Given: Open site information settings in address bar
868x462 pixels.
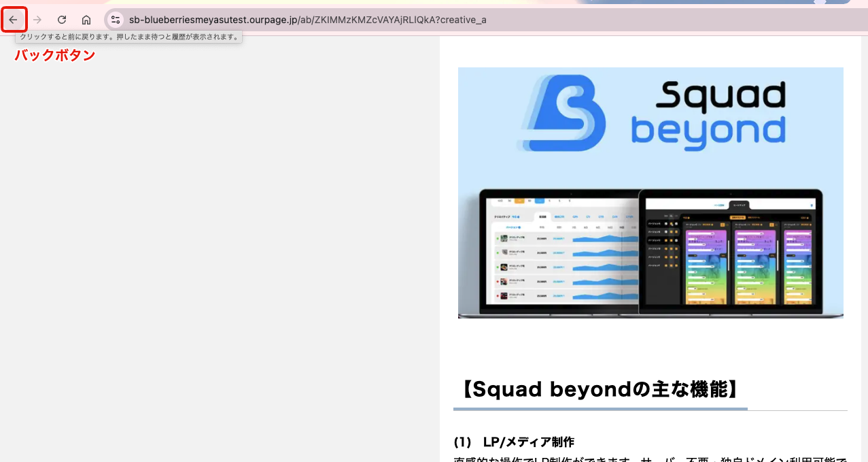Looking at the screenshot, I should click(116, 20).
